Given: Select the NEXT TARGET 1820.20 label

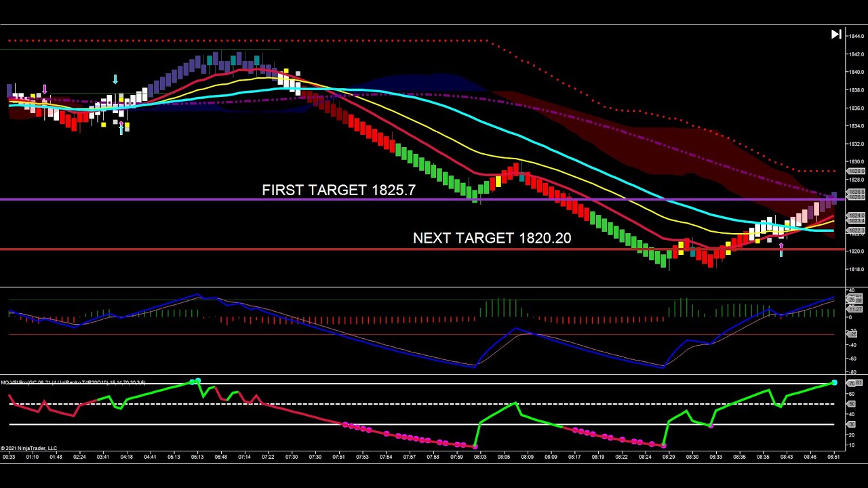Looking at the screenshot, I should [492, 238].
